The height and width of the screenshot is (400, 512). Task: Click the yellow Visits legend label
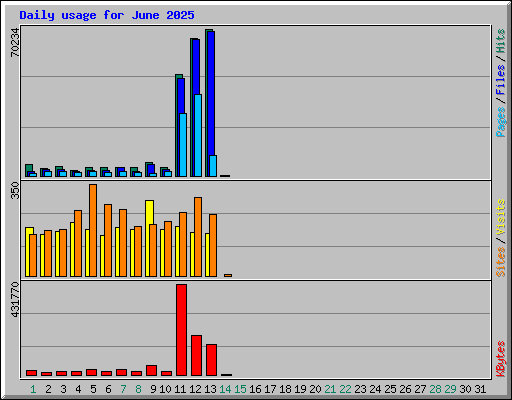point(501,218)
